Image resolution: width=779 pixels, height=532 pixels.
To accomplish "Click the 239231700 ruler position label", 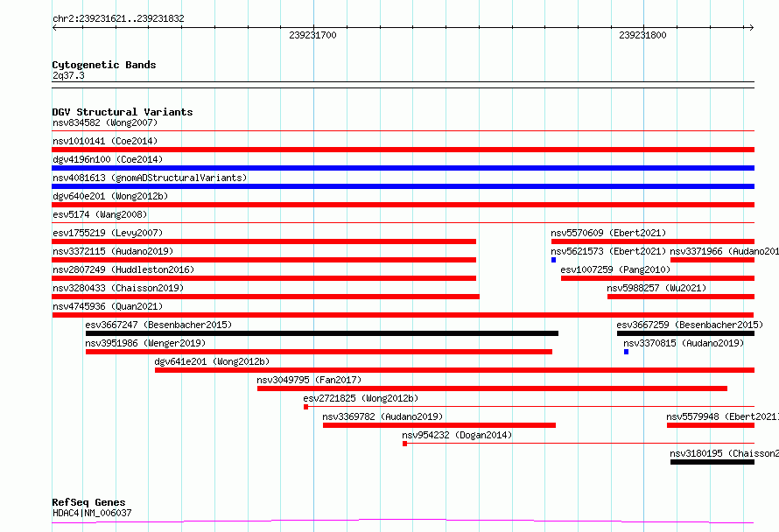I will click(x=312, y=35).
